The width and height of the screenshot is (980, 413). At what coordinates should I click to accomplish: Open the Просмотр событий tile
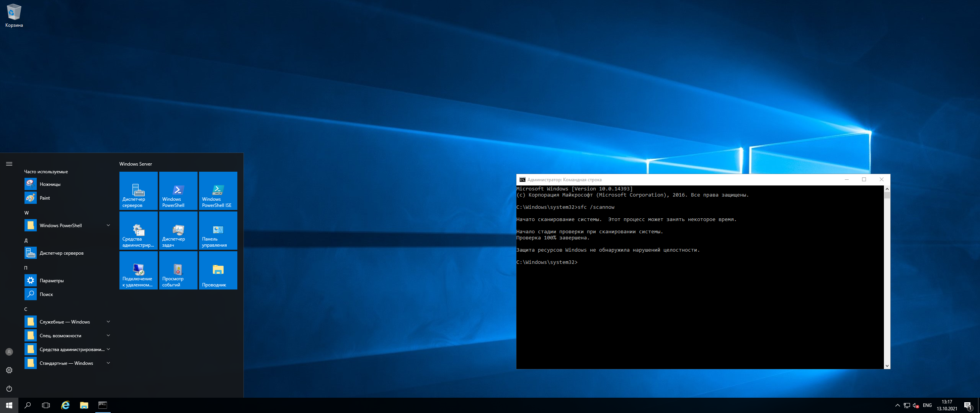click(x=178, y=270)
